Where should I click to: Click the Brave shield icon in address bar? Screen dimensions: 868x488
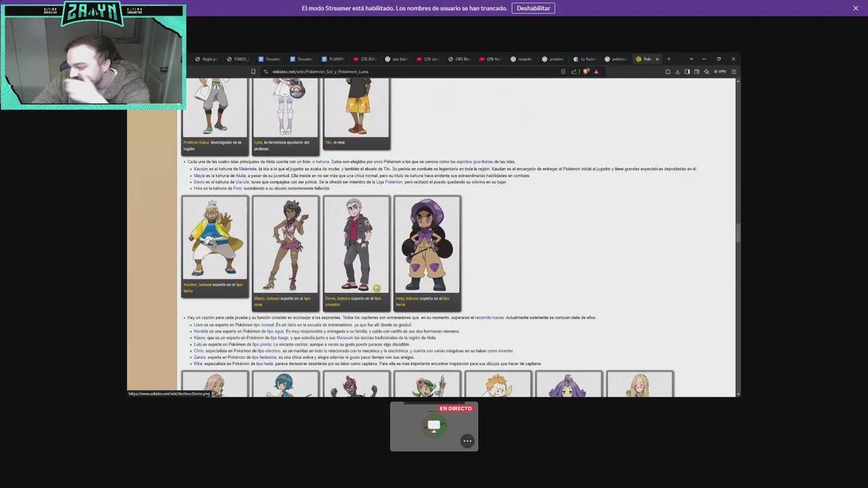point(587,71)
